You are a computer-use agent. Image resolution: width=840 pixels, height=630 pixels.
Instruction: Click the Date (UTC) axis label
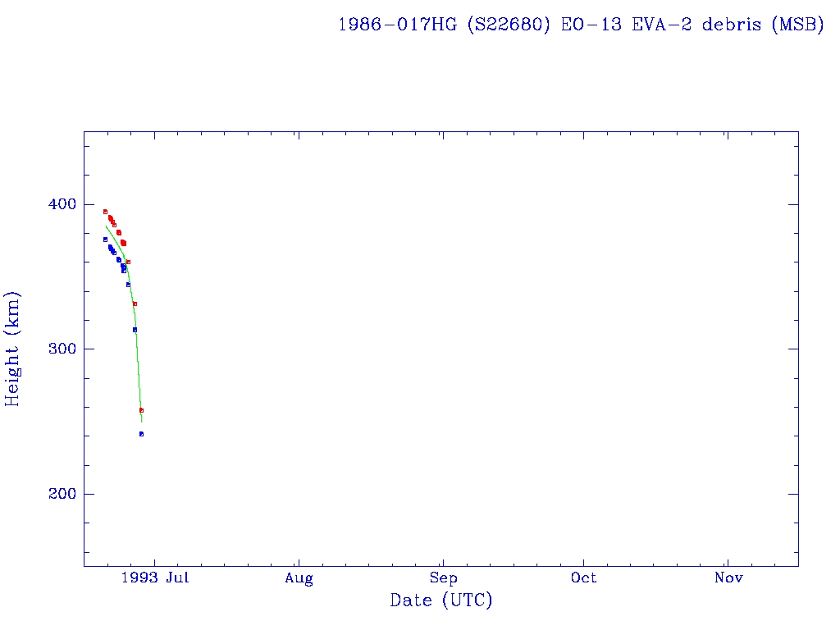point(441,600)
